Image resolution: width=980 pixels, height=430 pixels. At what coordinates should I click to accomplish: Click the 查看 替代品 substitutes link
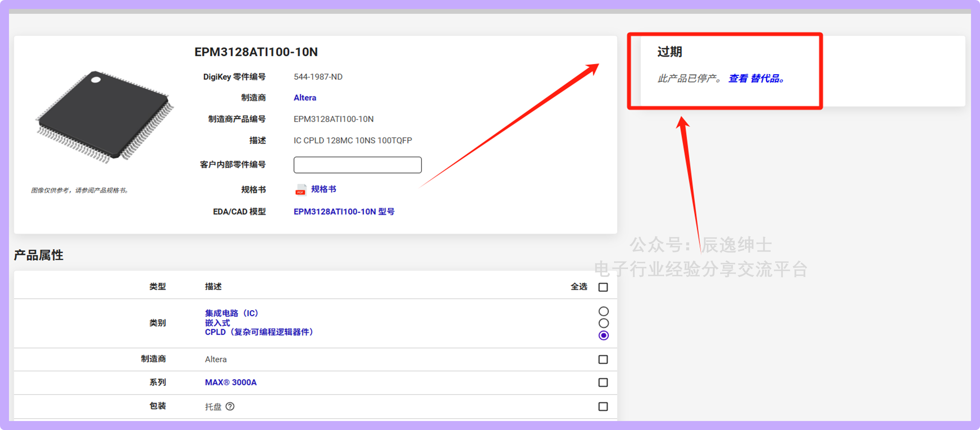pyautogui.click(x=756, y=79)
